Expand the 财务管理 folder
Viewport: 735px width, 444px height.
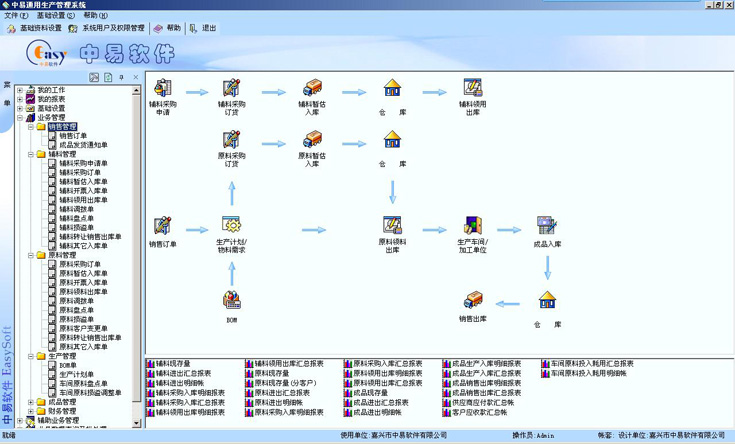click(31, 411)
